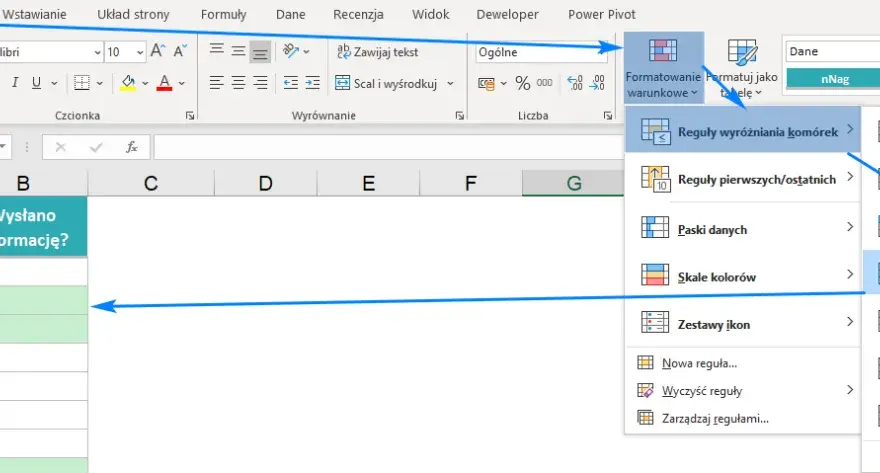This screenshot has height=473, width=880.
Task: Expand the Scal i wyśrodkuj dropdown arrow
Action: click(450, 84)
